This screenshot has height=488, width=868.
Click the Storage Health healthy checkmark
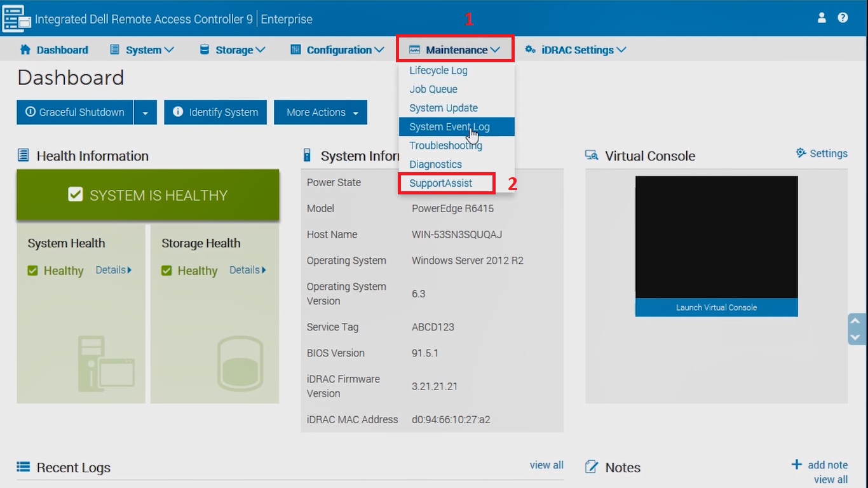167,271
